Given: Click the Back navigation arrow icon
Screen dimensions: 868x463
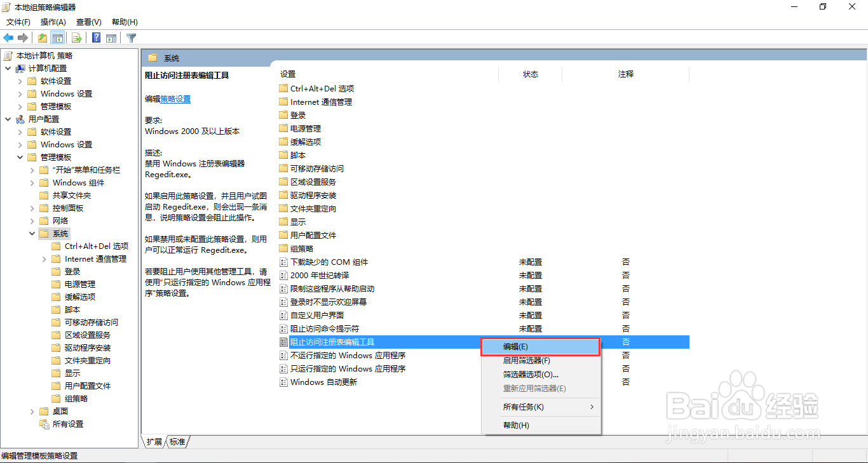Looking at the screenshot, I should (x=8, y=37).
